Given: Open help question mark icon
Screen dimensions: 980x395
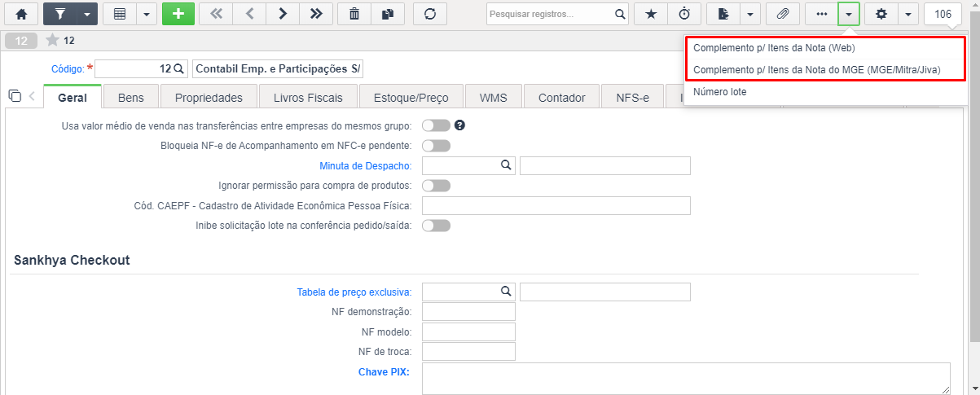Looking at the screenshot, I should pyautogui.click(x=459, y=125).
